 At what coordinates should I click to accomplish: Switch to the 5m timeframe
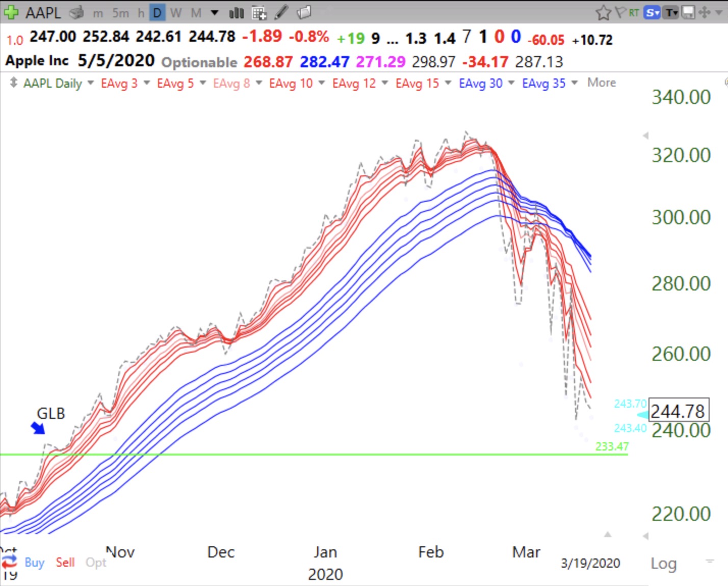[x=120, y=13]
